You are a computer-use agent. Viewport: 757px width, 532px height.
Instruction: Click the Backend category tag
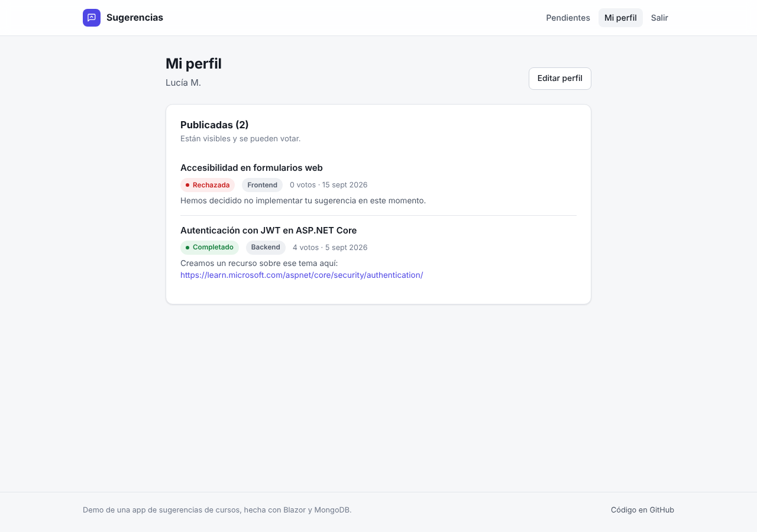[266, 247]
